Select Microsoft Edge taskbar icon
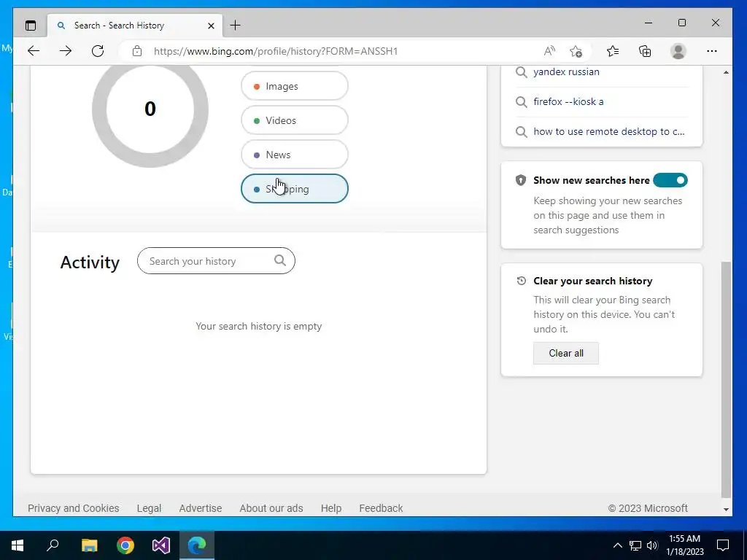Screen dimensions: 747x560 [197, 545]
